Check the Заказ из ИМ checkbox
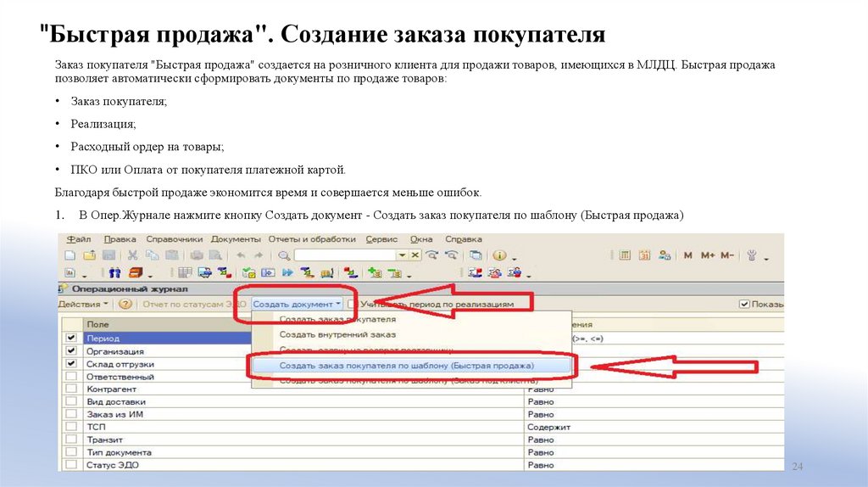This screenshot has width=868, height=487. coord(71,414)
